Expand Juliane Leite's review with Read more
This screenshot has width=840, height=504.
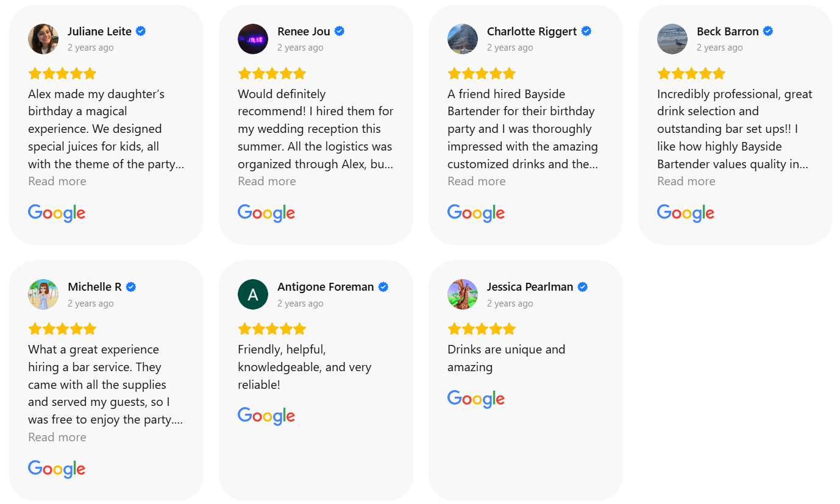57,181
